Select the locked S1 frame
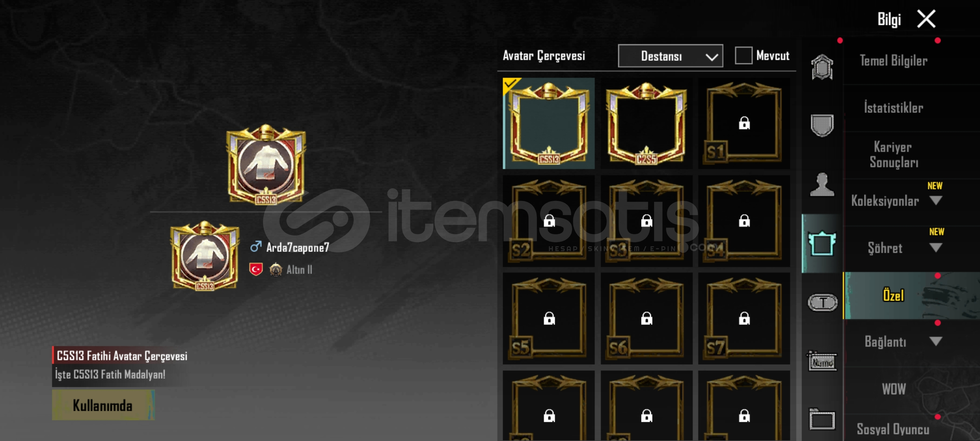 pyautogui.click(x=744, y=123)
